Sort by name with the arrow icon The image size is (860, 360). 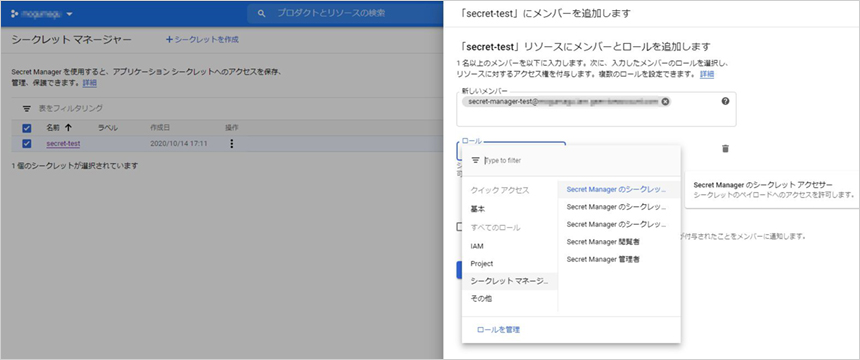pos(69,128)
